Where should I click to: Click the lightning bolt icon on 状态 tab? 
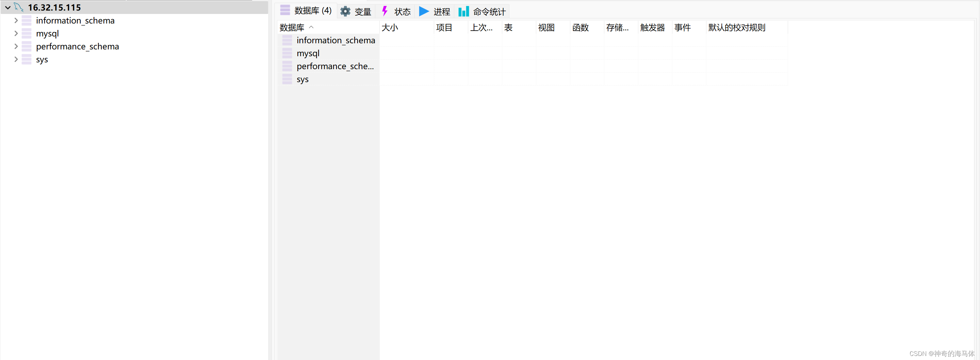point(385,11)
